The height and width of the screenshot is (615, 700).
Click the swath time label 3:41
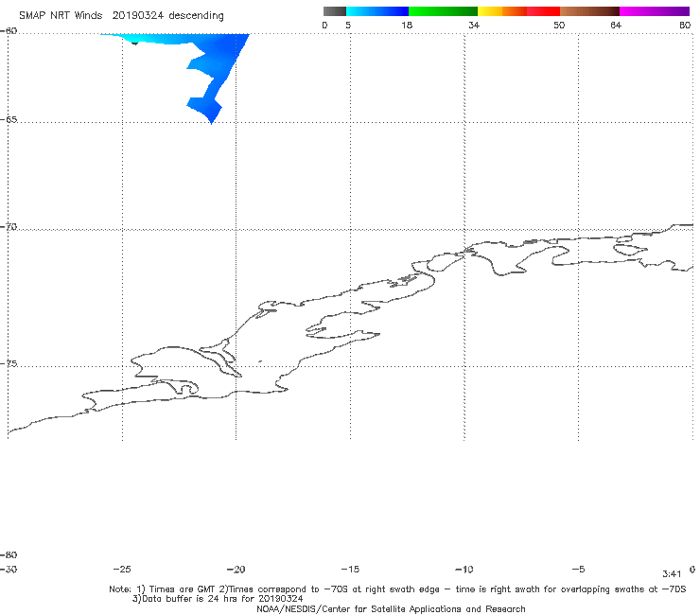pyautogui.click(x=672, y=574)
